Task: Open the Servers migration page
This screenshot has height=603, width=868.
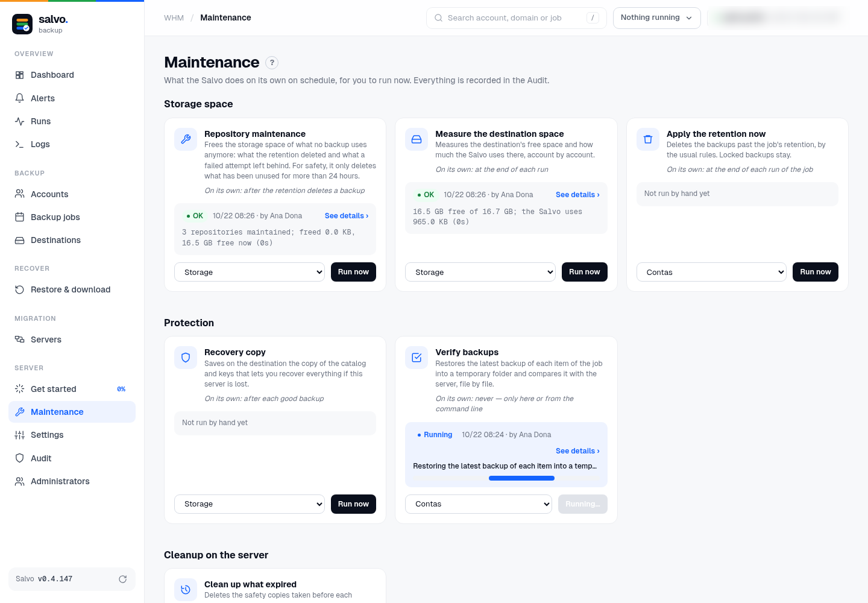Action: pyautogui.click(x=72, y=339)
